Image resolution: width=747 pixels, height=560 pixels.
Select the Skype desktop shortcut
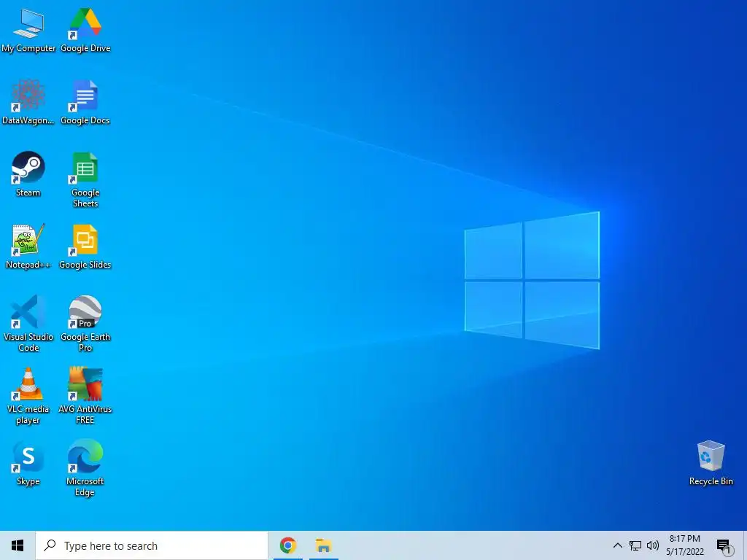28,463
